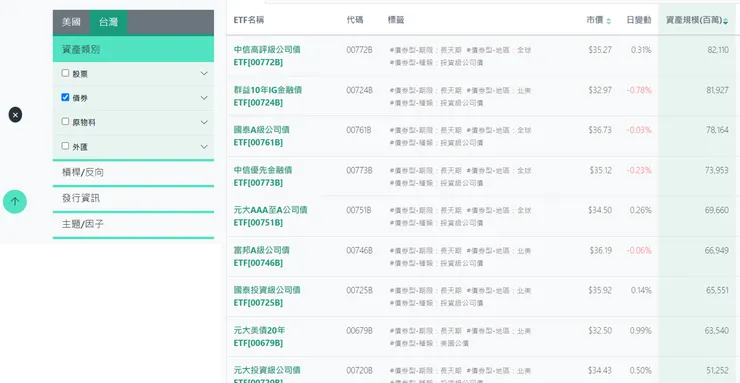Viewport: 740px width, 383px height.
Task: Open 群益10年IG金融債 ETF[00724B] link
Action: pos(268,96)
